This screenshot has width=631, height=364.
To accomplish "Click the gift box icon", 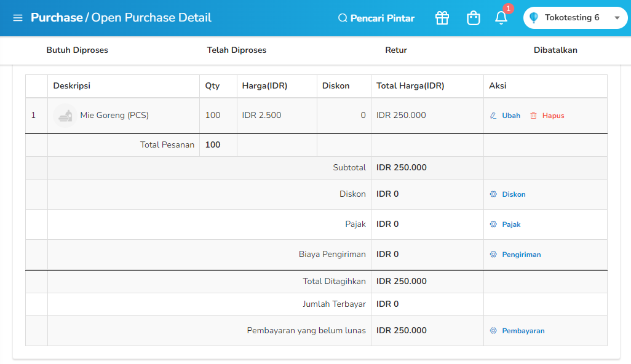I will click(x=442, y=18).
